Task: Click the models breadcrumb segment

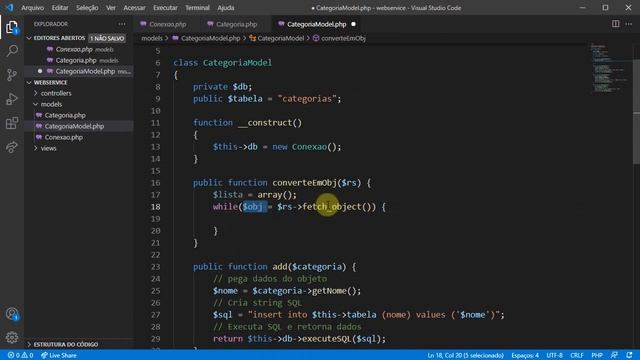Action: tap(151, 38)
